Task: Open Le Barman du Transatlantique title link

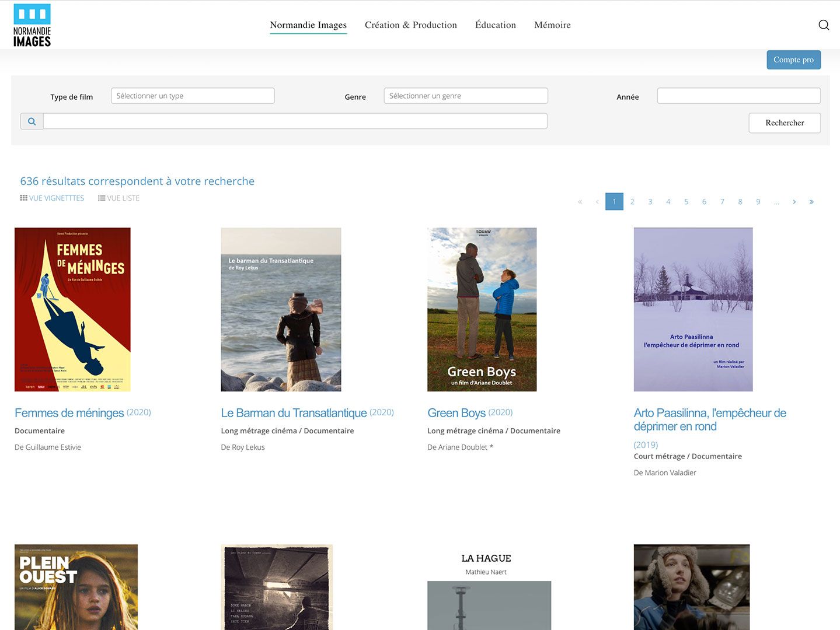Action: pyautogui.click(x=294, y=413)
